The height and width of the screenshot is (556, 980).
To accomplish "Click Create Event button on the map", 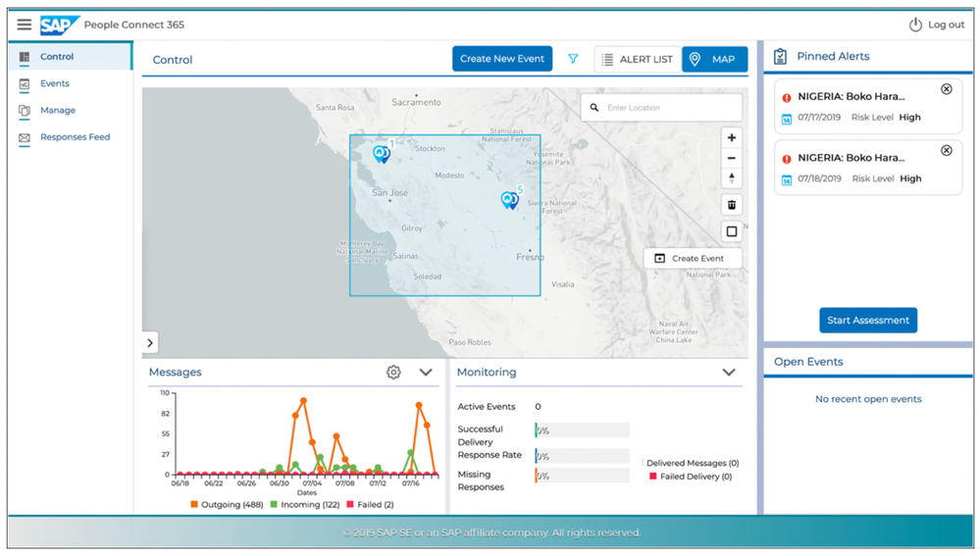I will click(693, 258).
